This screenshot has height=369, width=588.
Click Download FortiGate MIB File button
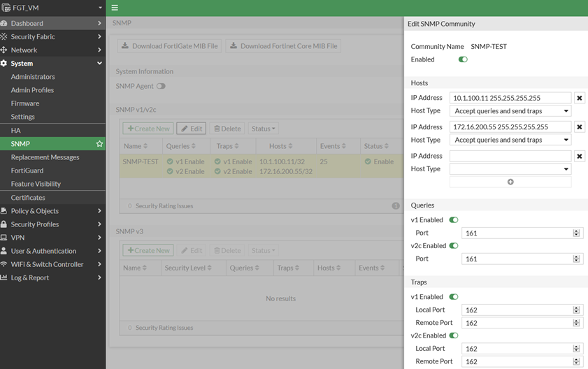click(169, 46)
